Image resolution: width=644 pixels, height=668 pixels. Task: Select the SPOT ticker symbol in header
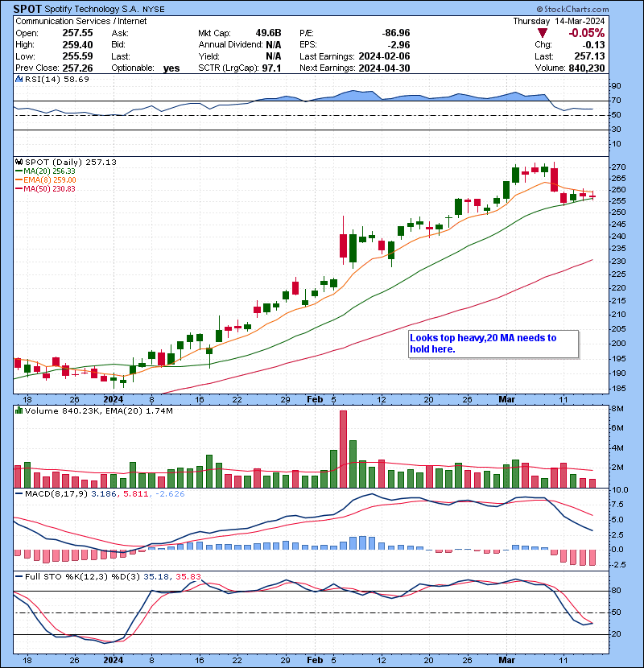coord(27,9)
